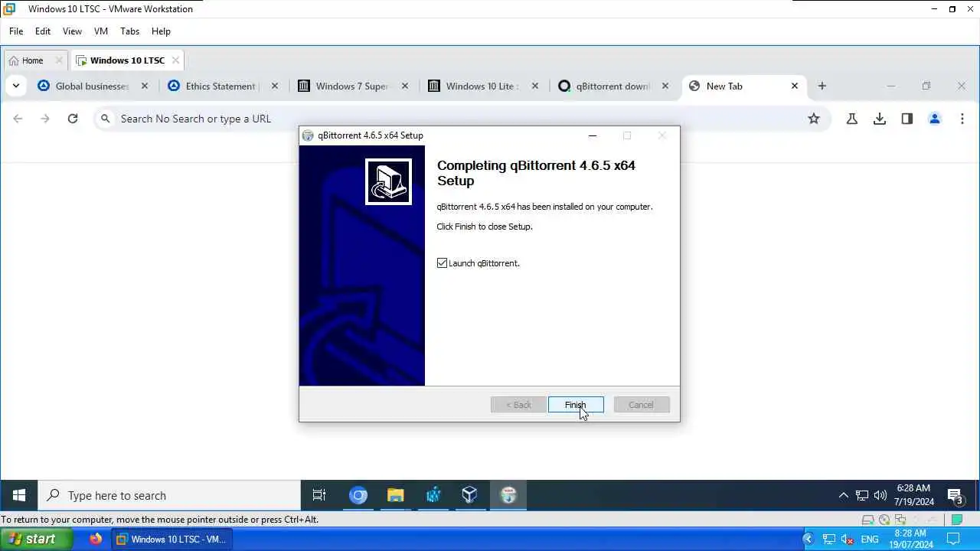Close the Ethics Statement browser tab
This screenshot has width=980, height=551.
click(x=275, y=86)
